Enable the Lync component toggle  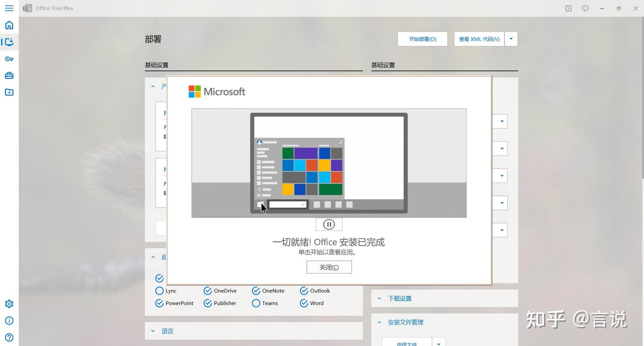[x=159, y=290]
